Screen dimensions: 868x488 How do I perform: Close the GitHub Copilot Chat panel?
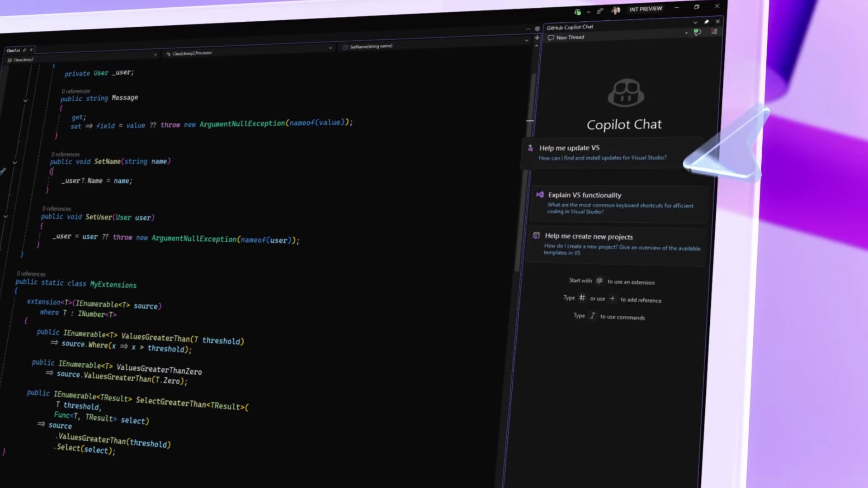717,21
